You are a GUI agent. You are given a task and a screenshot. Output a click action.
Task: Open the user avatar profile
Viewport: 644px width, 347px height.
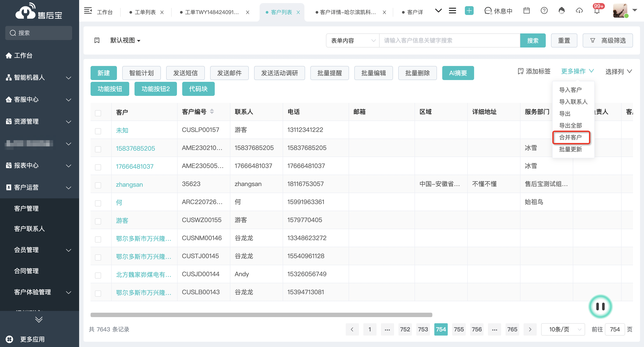pos(620,11)
